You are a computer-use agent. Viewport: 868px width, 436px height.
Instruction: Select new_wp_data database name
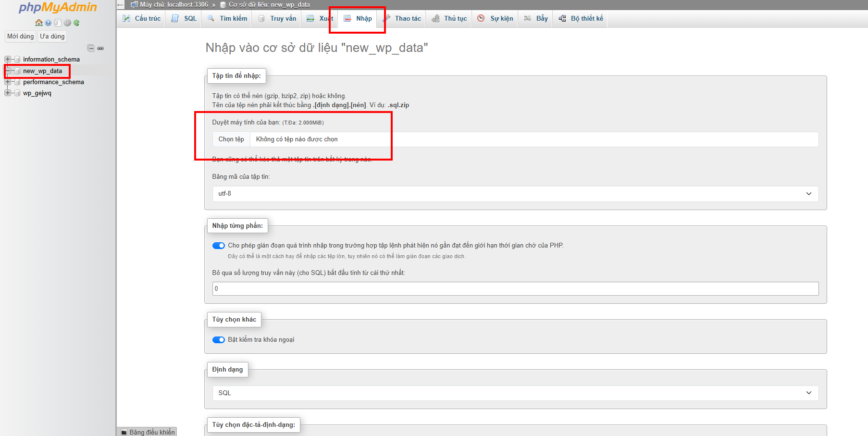click(x=43, y=71)
